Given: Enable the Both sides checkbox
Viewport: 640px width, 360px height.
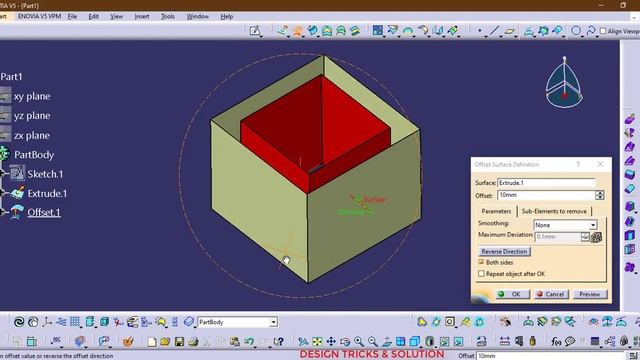Looking at the screenshot, I should (x=481, y=262).
